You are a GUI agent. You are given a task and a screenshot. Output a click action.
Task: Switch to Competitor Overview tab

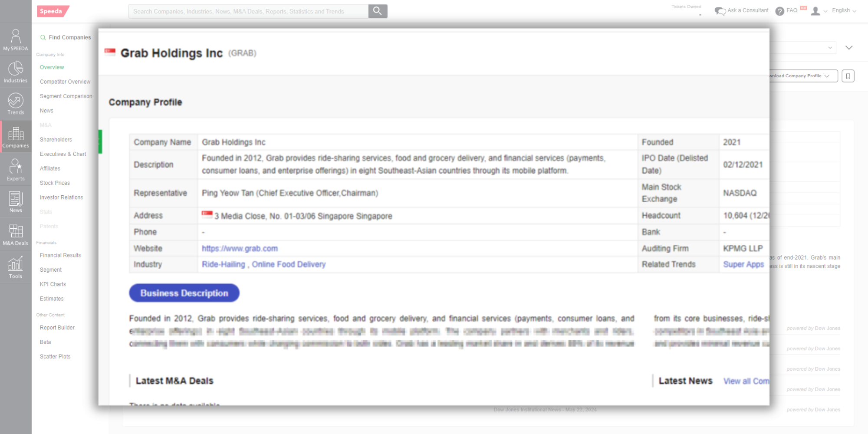click(65, 82)
